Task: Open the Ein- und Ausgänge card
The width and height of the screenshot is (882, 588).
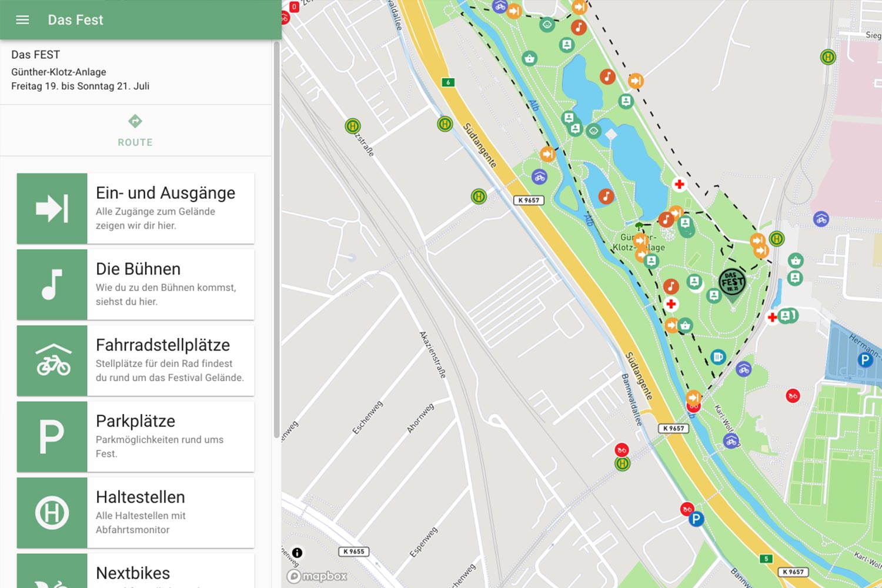Action: coord(135,208)
